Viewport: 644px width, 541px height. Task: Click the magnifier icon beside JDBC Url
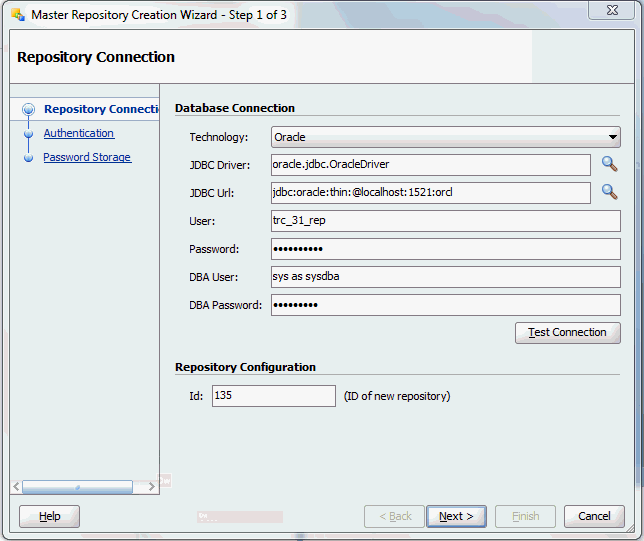coord(610,192)
